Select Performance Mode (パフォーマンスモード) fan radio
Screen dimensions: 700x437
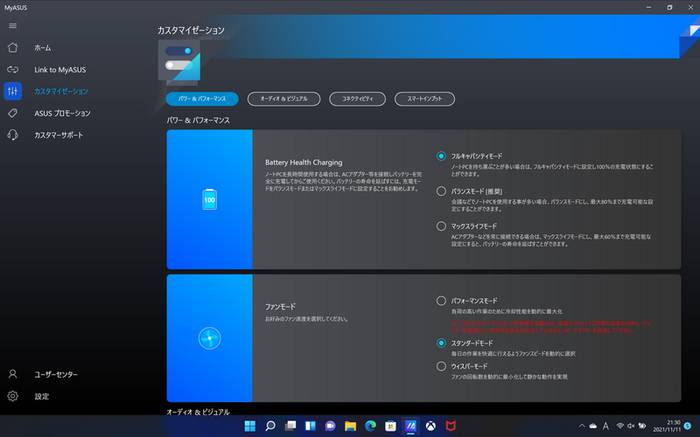click(441, 300)
